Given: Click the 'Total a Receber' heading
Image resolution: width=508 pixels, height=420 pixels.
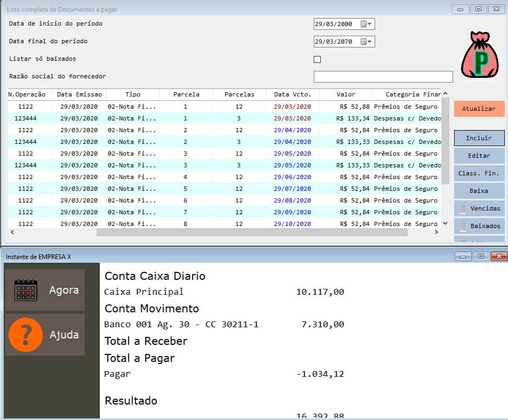Looking at the screenshot, I should pyautogui.click(x=146, y=341).
